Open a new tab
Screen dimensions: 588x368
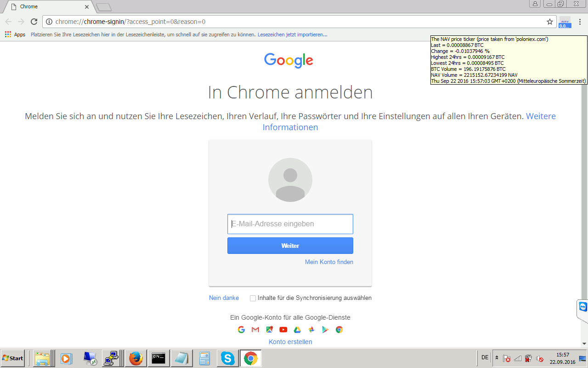(x=104, y=7)
